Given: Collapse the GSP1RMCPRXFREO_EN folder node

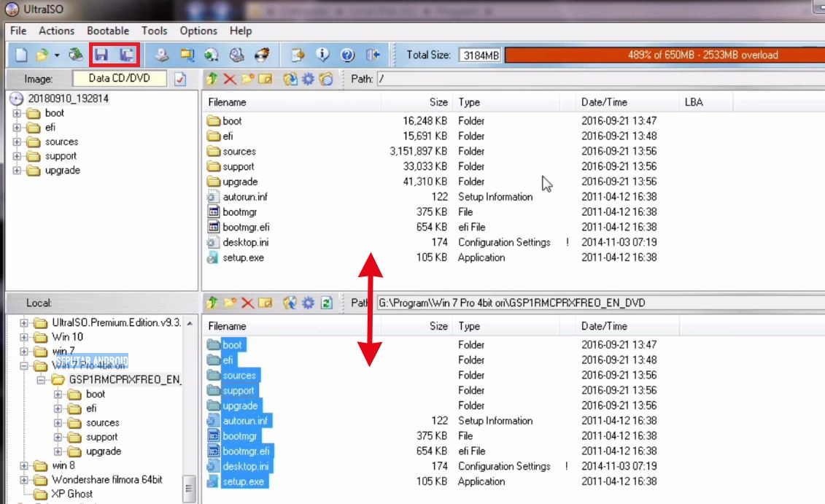Looking at the screenshot, I should point(41,380).
